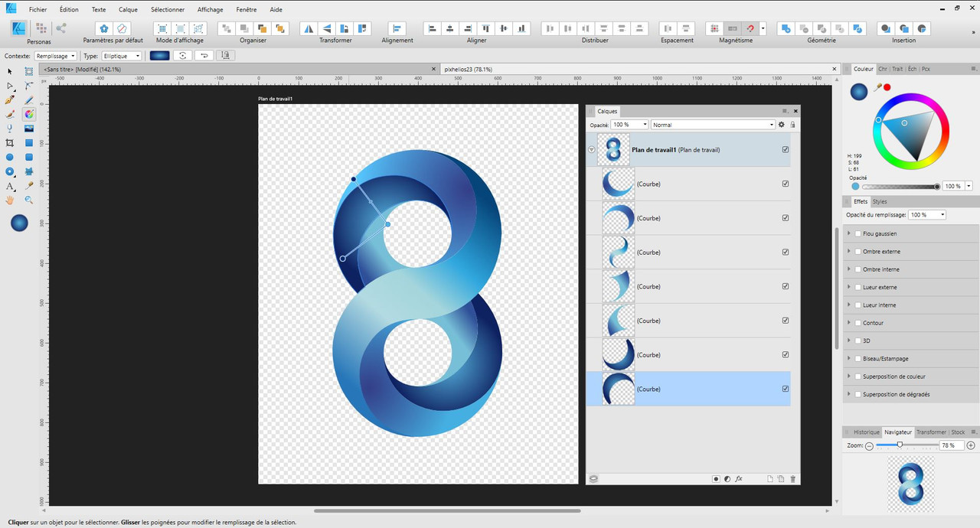Open the Calque menu
The image size is (980, 528).
pyautogui.click(x=128, y=10)
